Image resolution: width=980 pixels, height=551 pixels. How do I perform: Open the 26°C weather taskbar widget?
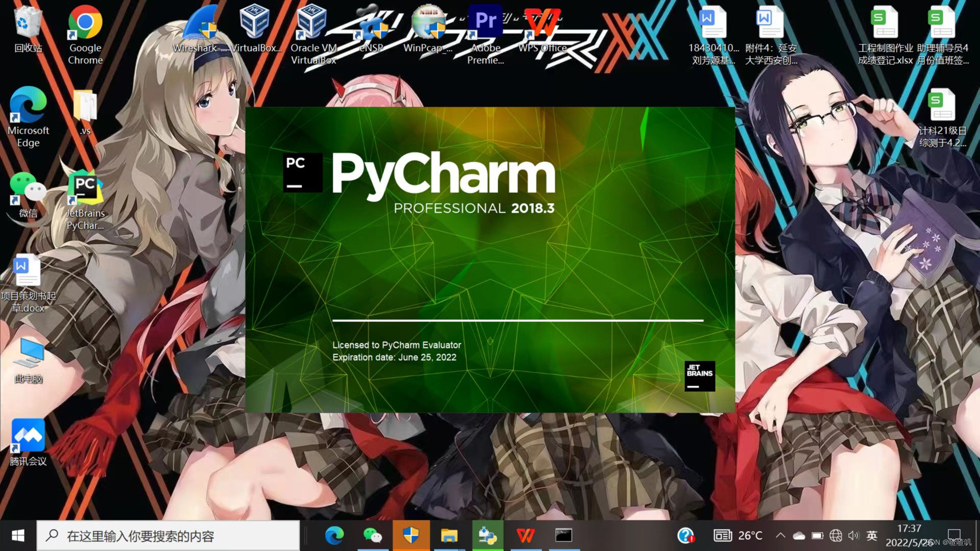tap(738, 536)
